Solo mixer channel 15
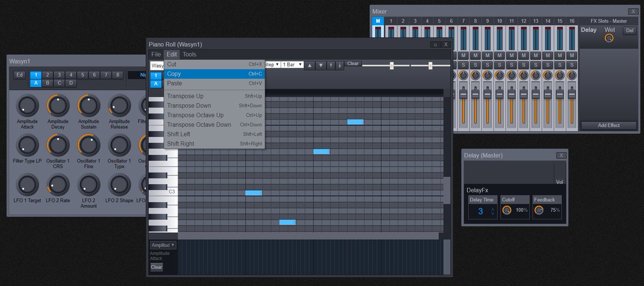644x286 pixels. tap(560, 65)
